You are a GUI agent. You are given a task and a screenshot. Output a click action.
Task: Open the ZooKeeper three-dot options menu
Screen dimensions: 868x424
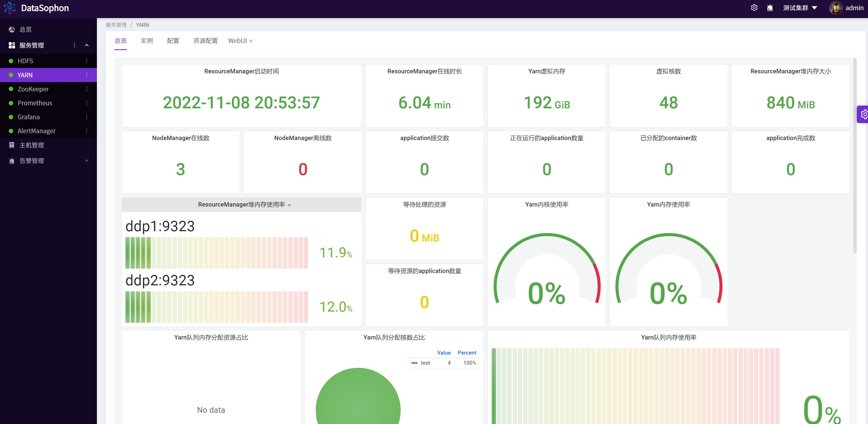[86, 89]
